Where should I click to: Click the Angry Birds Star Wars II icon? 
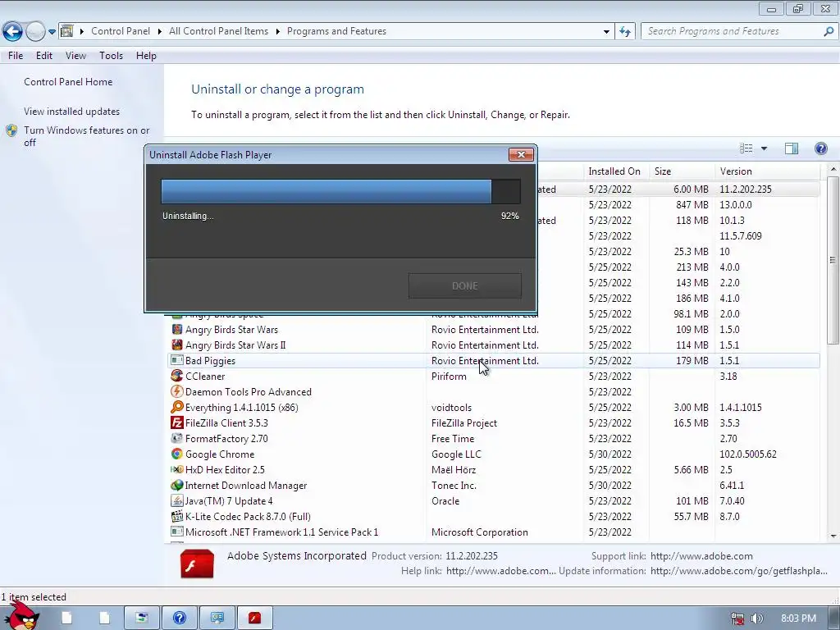(177, 345)
